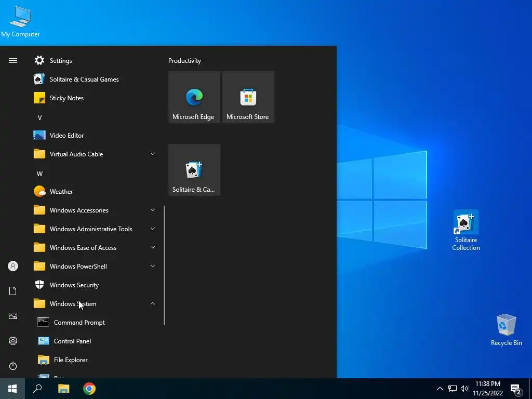532x399 pixels.
Task: Expand the Start menu hamburger button
Action: click(13, 61)
